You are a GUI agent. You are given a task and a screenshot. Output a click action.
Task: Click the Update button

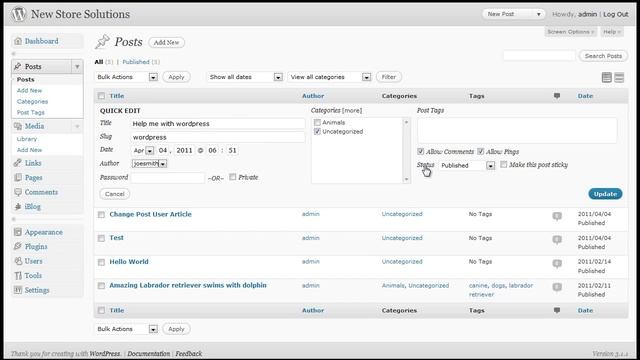pos(605,194)
